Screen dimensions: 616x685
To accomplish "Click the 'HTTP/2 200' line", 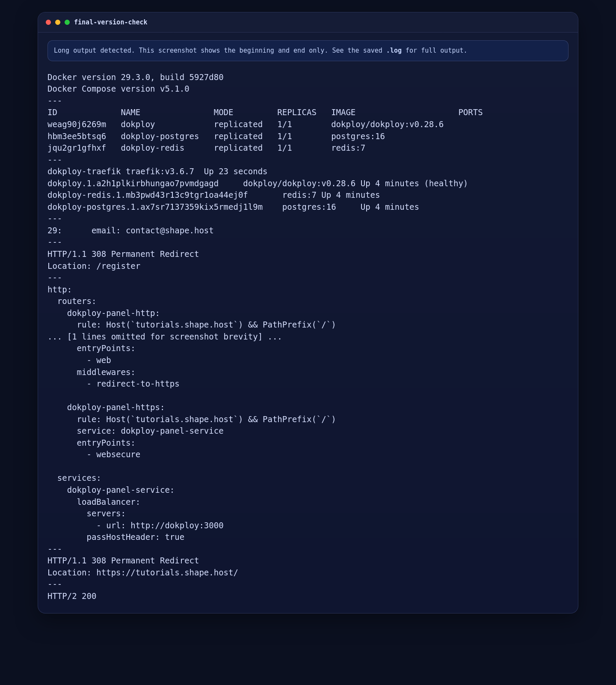I will [72, 596].
